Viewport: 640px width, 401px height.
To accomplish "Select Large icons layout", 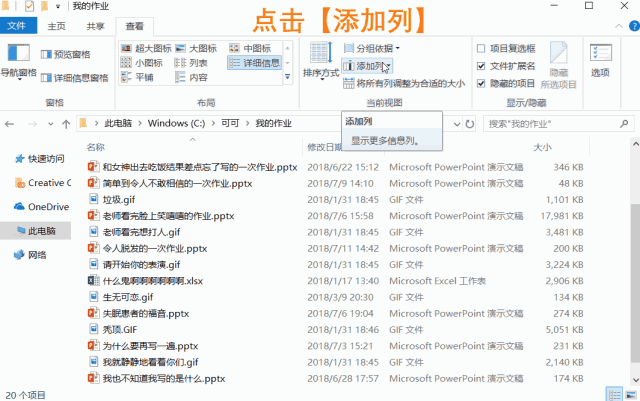I will click(196, 48).
